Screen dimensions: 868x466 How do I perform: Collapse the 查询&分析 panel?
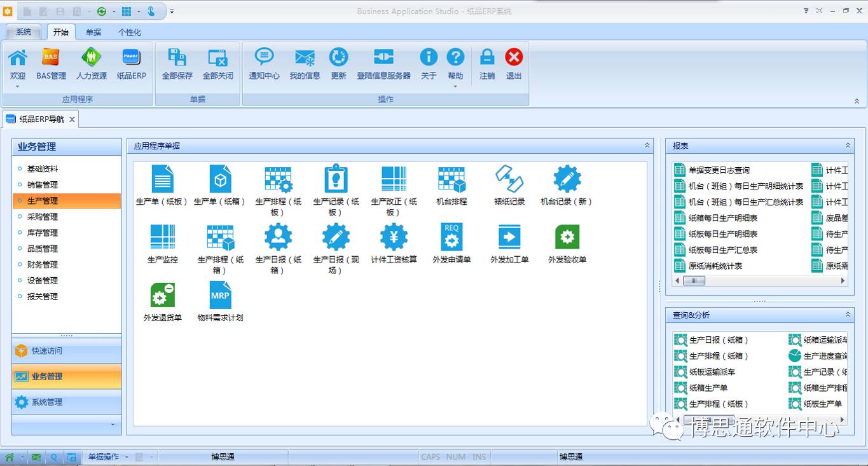pos(848,315)
